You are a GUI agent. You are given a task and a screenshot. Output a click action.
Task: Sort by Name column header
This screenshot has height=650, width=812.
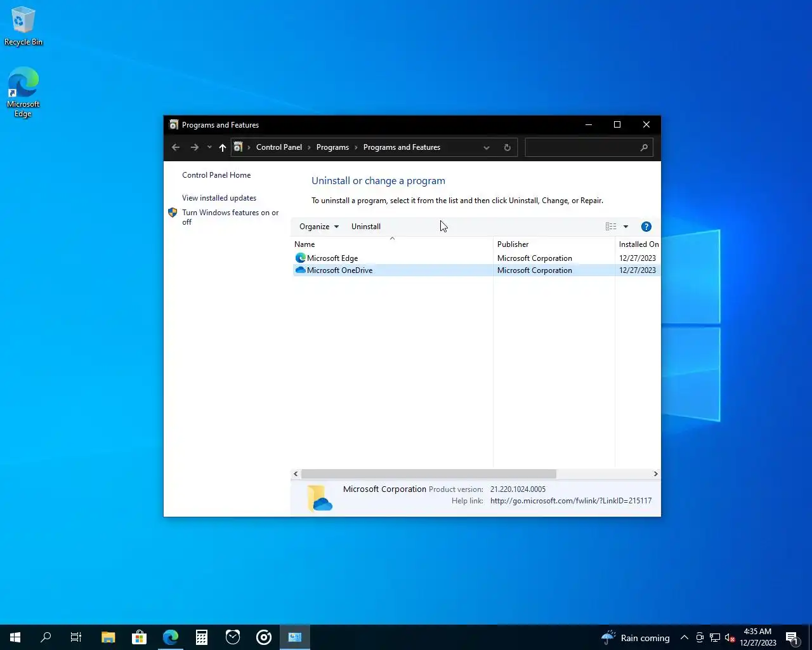[391, 244]
